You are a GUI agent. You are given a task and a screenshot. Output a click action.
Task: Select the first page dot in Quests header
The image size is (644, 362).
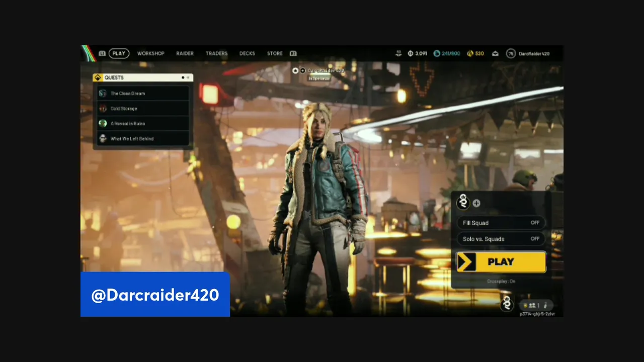coord(183,77)
